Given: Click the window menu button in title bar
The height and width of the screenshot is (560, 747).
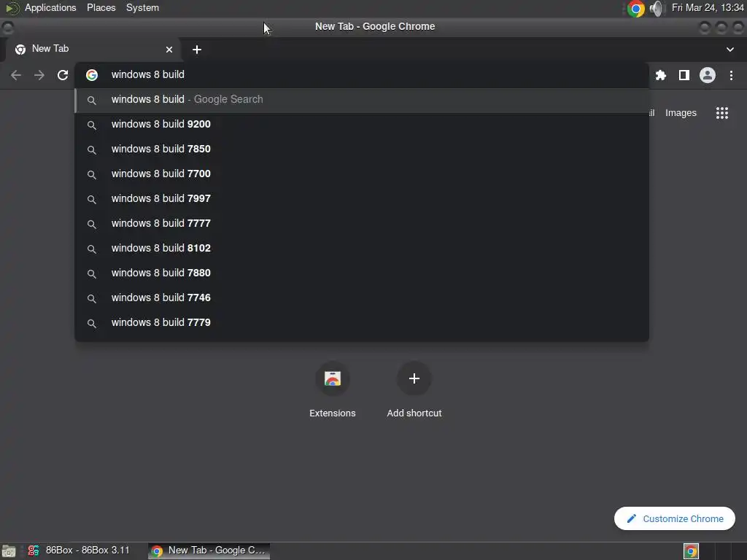Looking at the screenshot, I should (x=7, y=28).
